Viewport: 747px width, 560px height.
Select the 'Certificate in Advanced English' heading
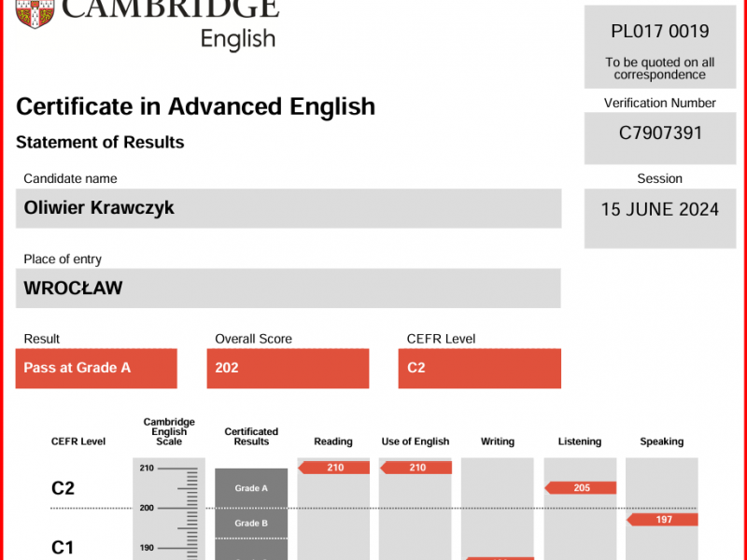coord(195,106)
